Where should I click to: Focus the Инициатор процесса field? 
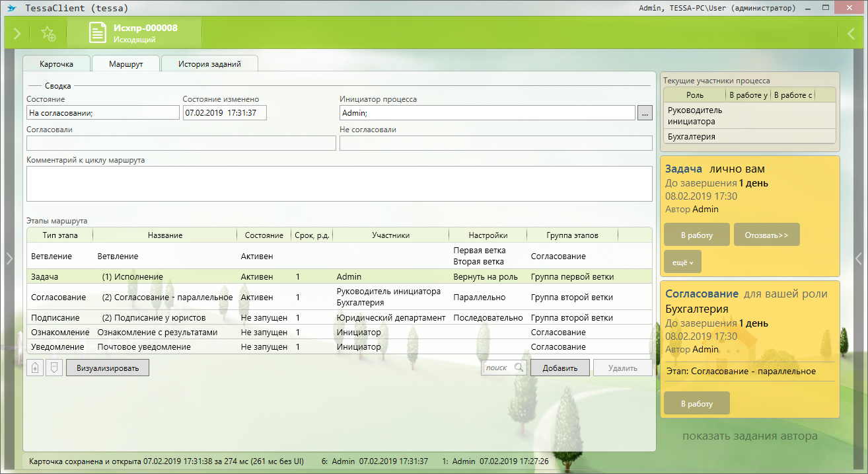click(x=488, y=113)
